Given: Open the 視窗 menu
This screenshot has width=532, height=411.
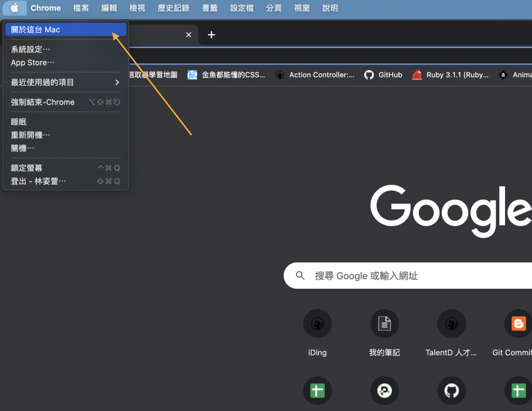Looking at the screenshot, I should [x=302, y=8].
